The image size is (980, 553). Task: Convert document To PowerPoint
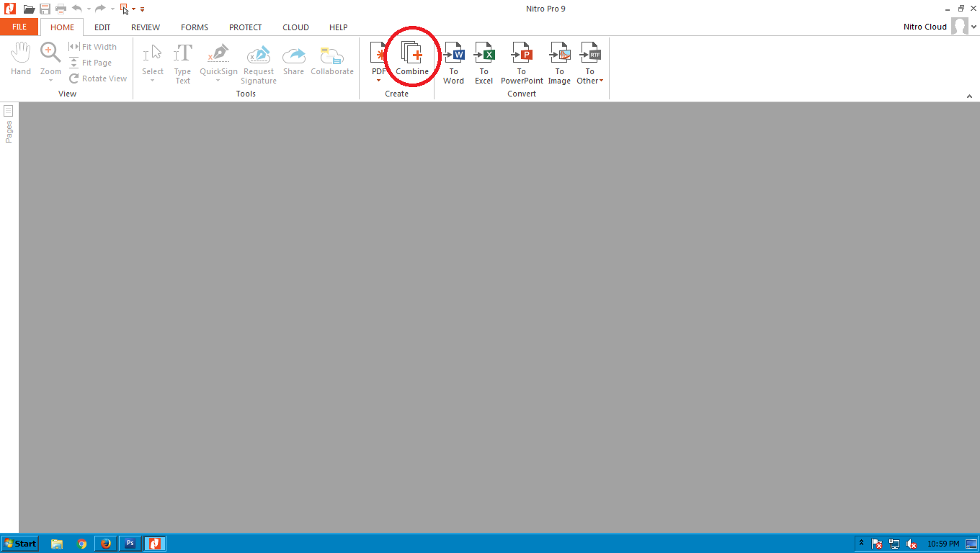[x=521, y=61]
